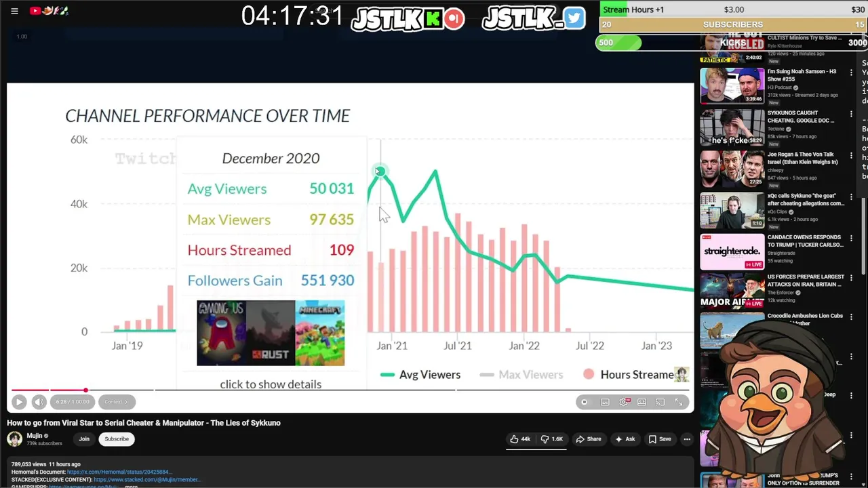Open options menu for xQc calls Sykkuno video
The height and width of the screenshot is (488, 868).
click(x=851, y=197)
